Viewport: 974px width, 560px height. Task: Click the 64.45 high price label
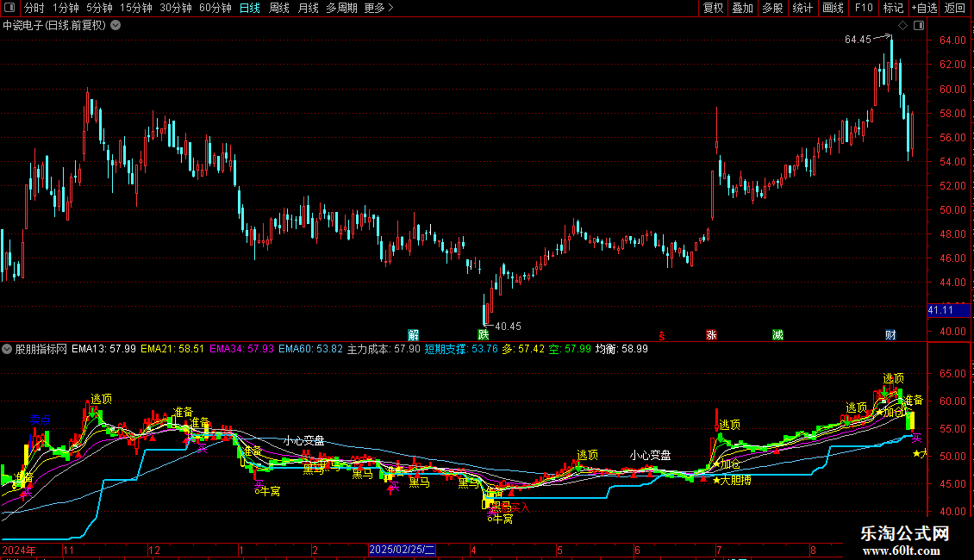point(858,40)
